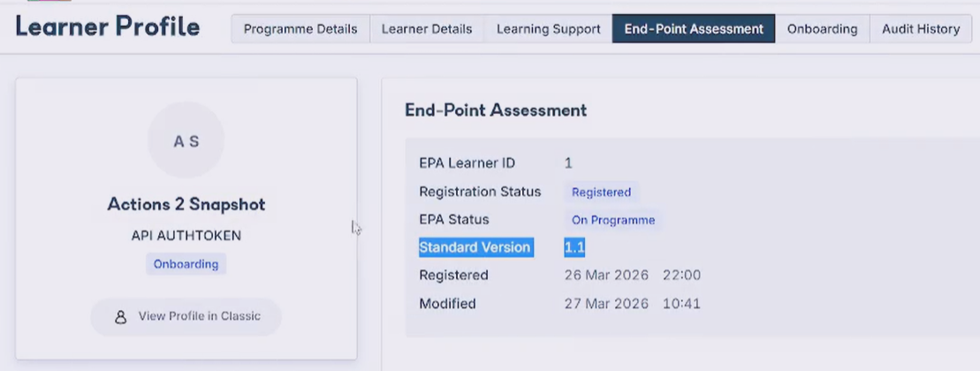The image size is (980, 371).
Task: Open the Audit History tab
Action: 921,29
